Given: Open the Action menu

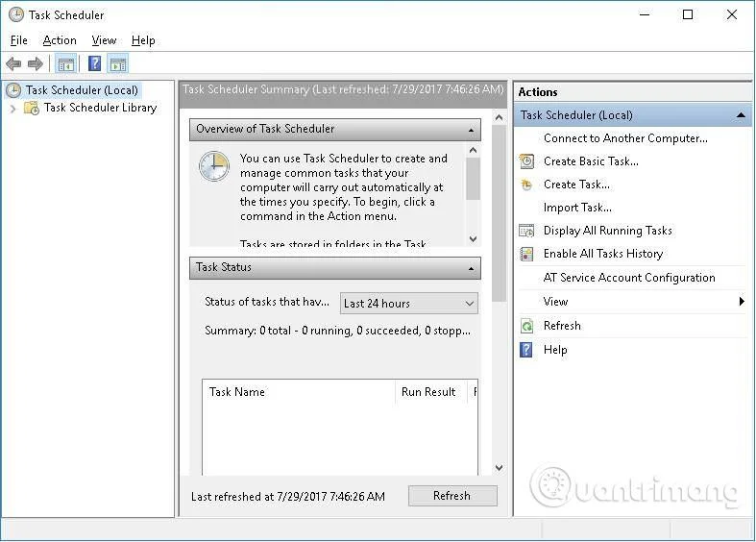Looking at the screenshot, I should [60, 40].
